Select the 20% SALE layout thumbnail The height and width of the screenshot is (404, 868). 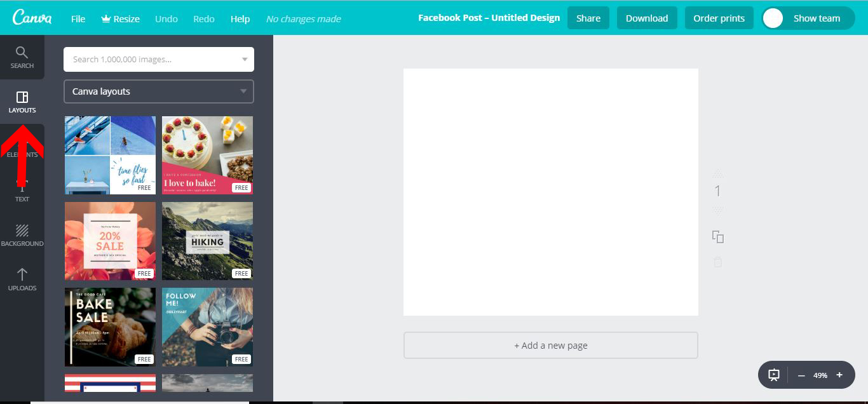[109, 241]
